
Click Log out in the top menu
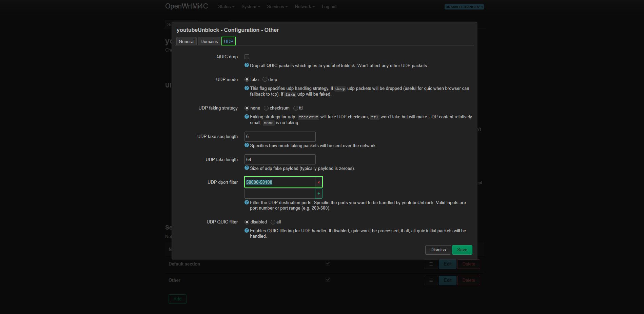pyautogui.click(x=329, y=7)
